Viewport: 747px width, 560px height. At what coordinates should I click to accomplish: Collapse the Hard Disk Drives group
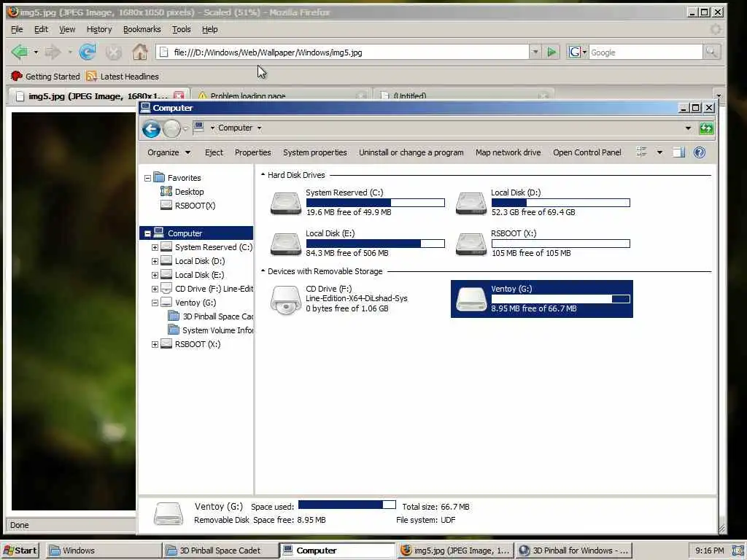[263, 175]
